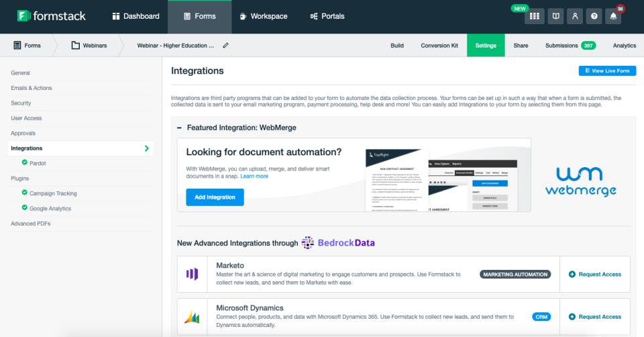Request Access for Microsoft Dynamics
Viewport: 644px width, 337px height.
coord(595,317)
